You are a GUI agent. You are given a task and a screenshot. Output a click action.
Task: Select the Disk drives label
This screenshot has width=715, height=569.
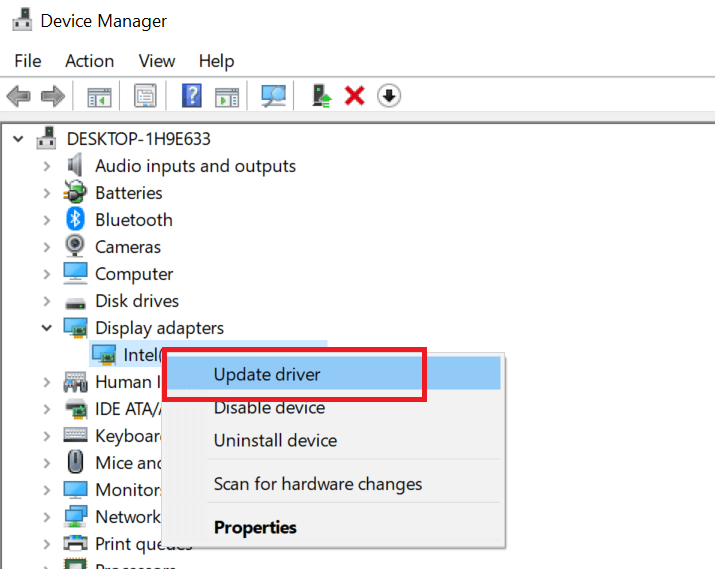(x=137, y=301)
